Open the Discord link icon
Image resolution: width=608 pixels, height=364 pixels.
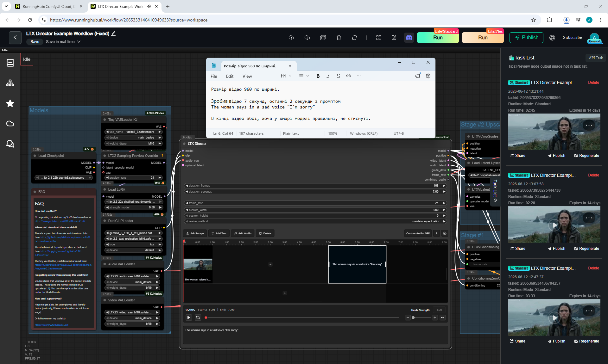click(x=409, y=38)
